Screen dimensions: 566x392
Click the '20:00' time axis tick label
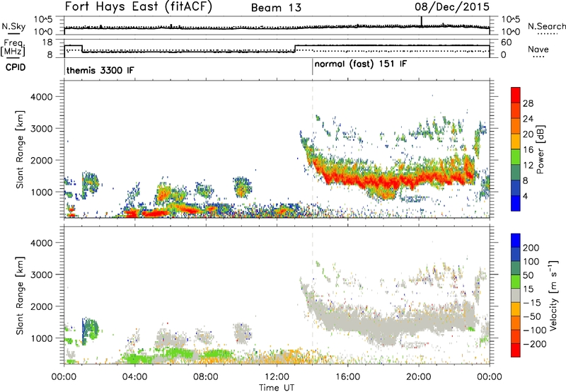coord(418,377)
